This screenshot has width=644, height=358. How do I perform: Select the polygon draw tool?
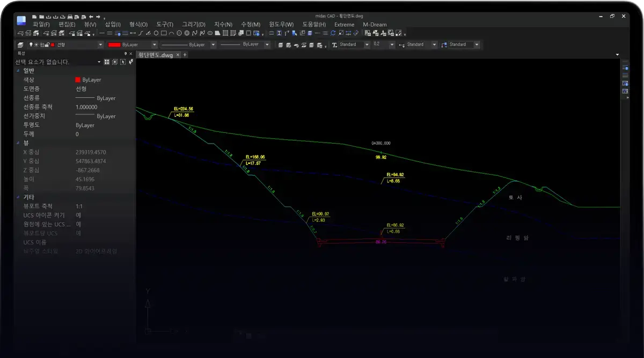pyautogui.click(x=156, y=33)
